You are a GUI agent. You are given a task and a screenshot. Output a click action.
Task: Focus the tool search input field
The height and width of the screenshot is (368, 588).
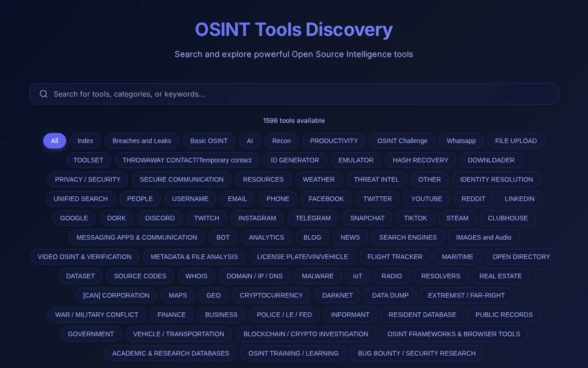[294, 94]
